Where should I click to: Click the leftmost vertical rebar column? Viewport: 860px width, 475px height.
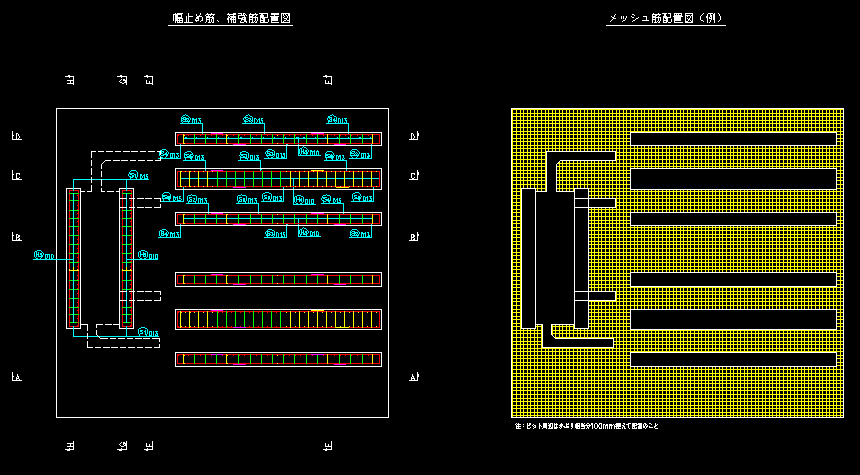(73, 258)
